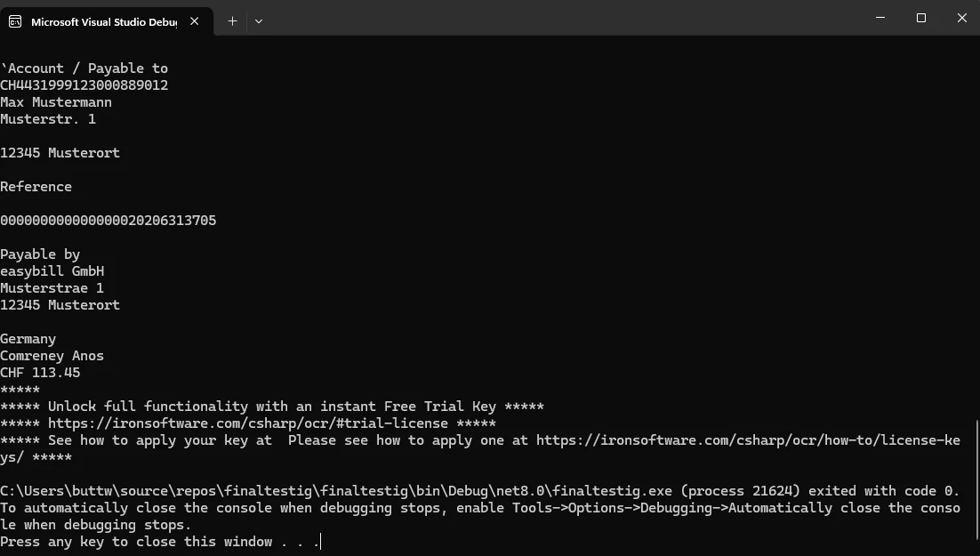Viewport: 980px width, 556px height.
Task: Close the terminal window
Action: [x=962, y=18]
